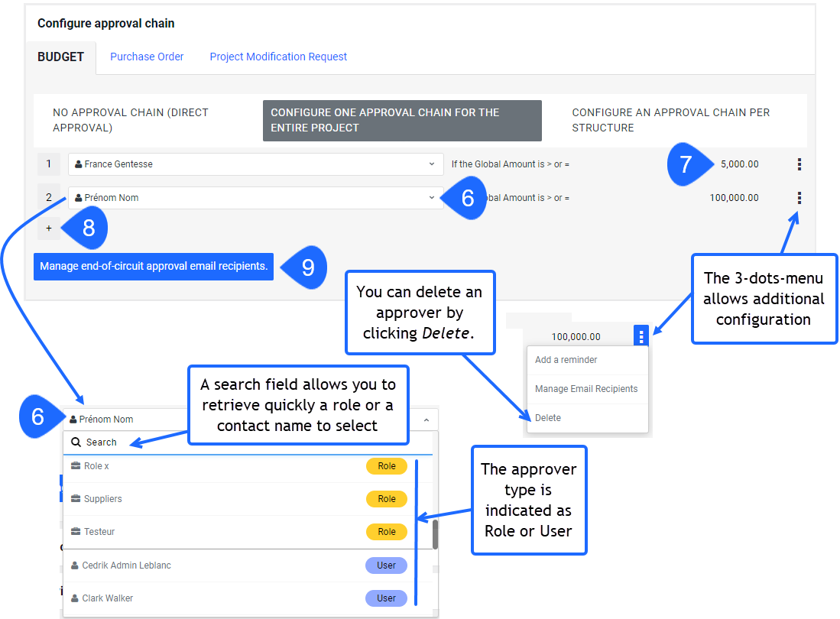Viewport: 840px width, 619px height.
Task: Choose Add a reminder from the menu
Action: [566, 359]
